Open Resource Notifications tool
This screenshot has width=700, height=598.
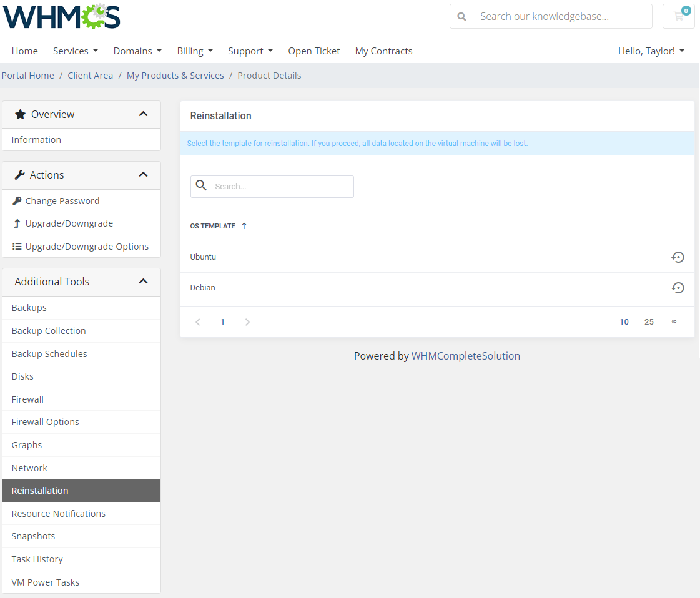click(x=81, y=514)
